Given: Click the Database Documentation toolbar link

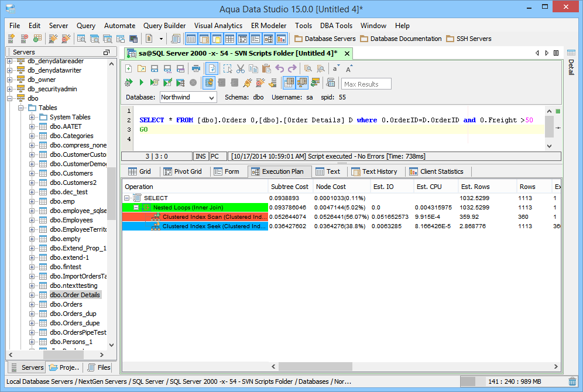Looking at the screenshot, I should click(x=401, y=39).
